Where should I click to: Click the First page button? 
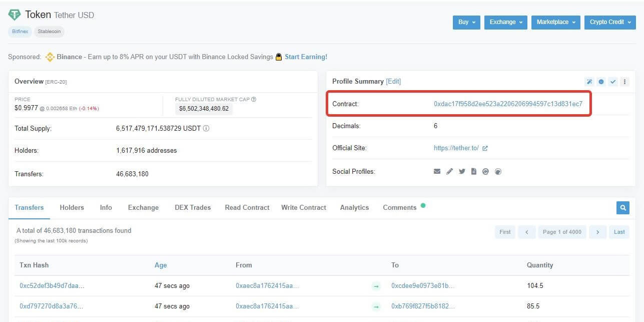[x=505, y=232]
